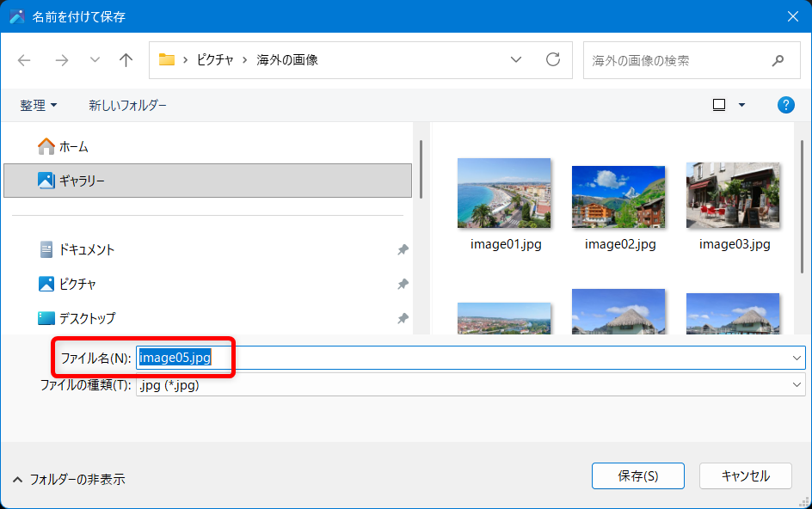Create a new folder with 新しいフォルダー
This screenshot has width=812, height=509.
click(127, 105)
